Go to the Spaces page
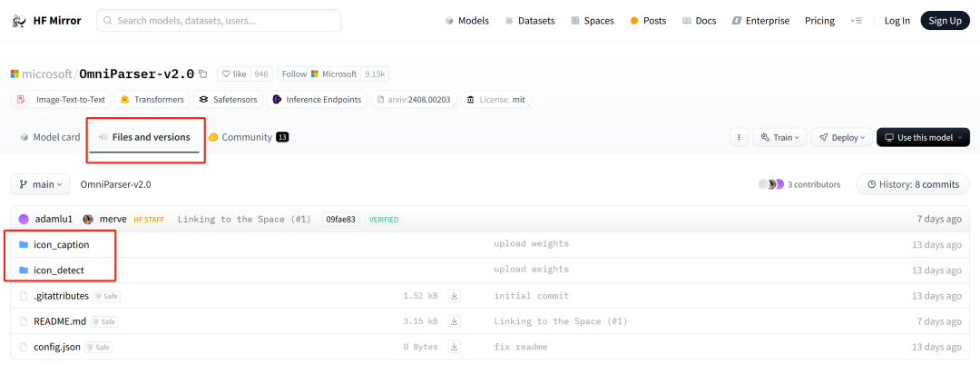This screenshot has width=980, height=384. tap(593, 21)
